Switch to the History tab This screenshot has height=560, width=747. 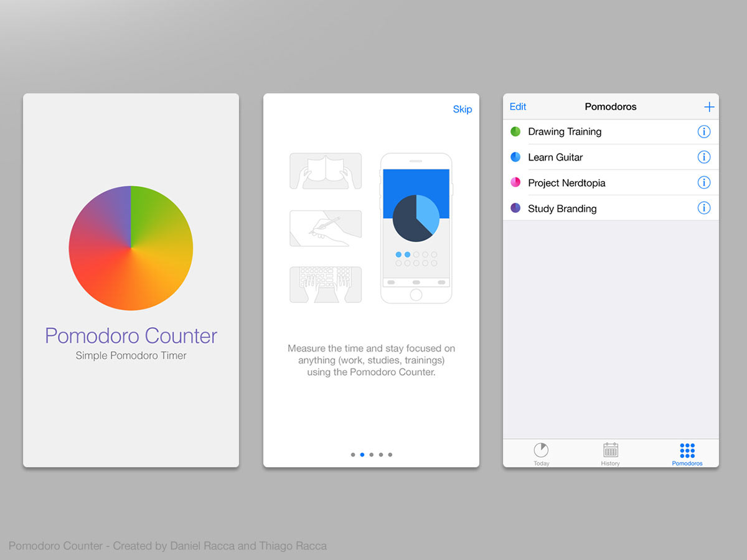[x=611, y=454]
